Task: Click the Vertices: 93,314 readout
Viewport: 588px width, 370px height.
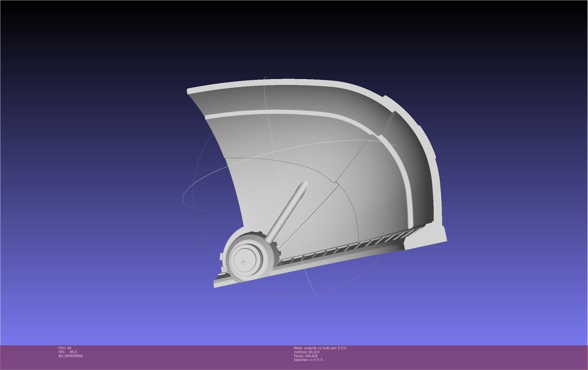Action: 306,352
